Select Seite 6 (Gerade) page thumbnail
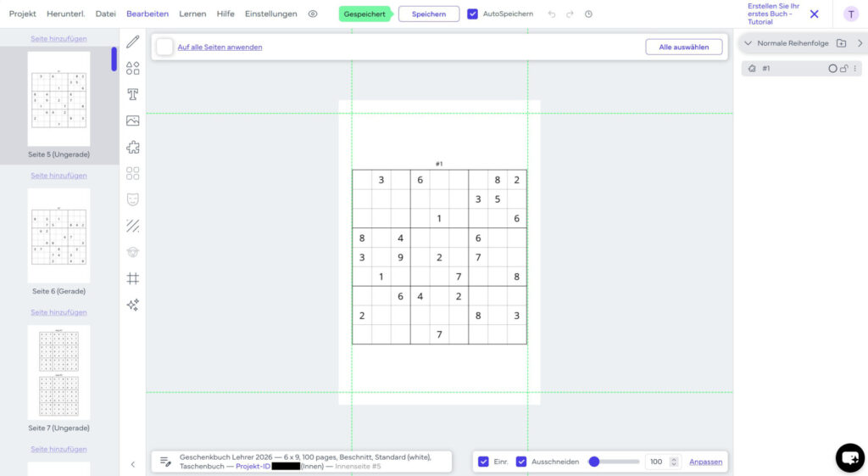Viewport: 868px width, 476px height. pos(58,236)
